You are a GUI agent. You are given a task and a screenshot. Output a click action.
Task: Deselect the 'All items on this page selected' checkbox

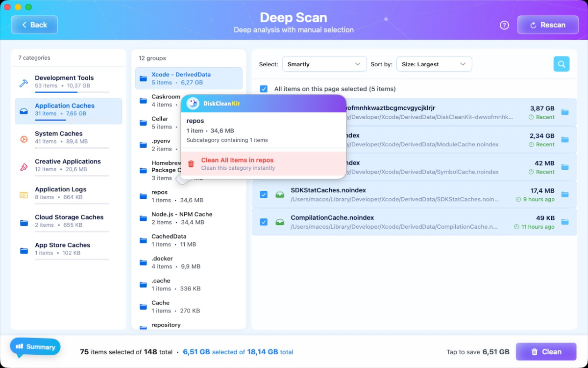pos(264,89)
